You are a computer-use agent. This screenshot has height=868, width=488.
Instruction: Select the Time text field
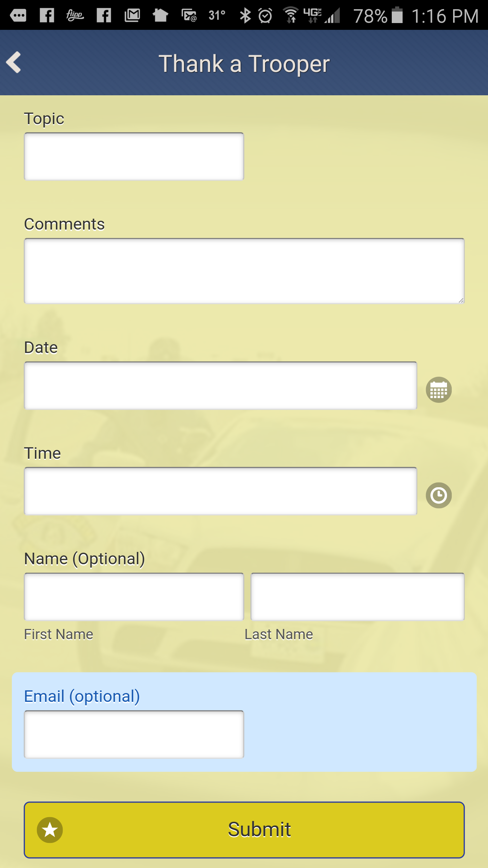(220, 491)
